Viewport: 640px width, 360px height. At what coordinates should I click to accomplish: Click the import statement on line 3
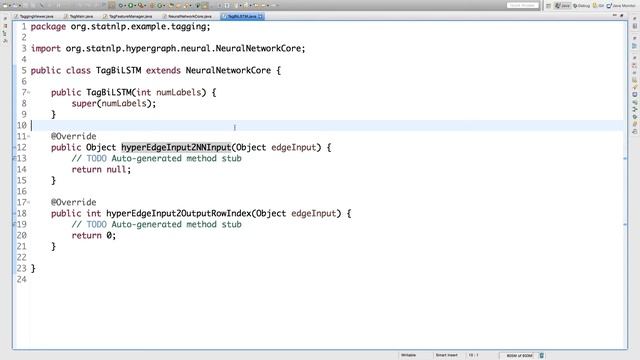[168, 49]
